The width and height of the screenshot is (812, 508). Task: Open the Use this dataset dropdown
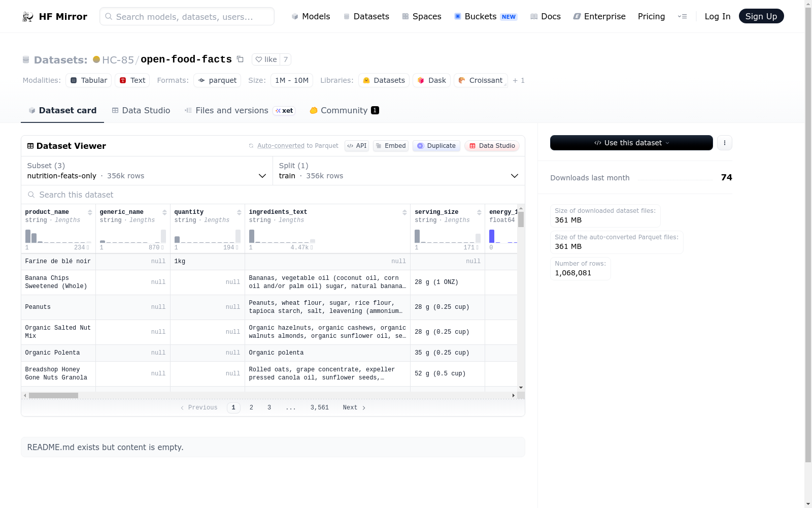pos(631,143)
